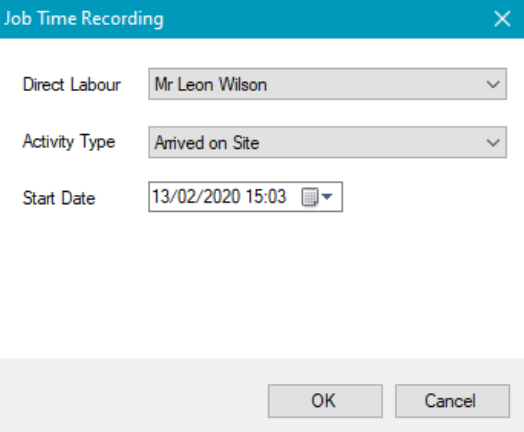The height and width of the screenshot is (432, 524).
Task: Select the year 2020 in Start Date
Action: [221, 196]
